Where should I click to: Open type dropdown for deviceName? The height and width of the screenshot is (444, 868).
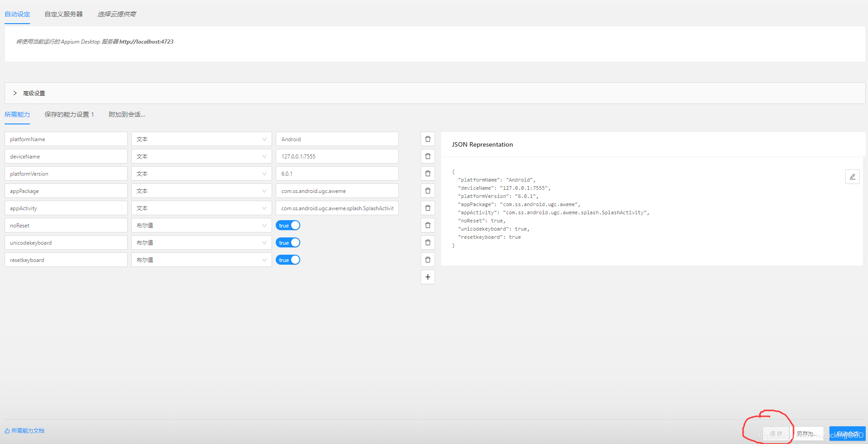(x=202, y=156)
